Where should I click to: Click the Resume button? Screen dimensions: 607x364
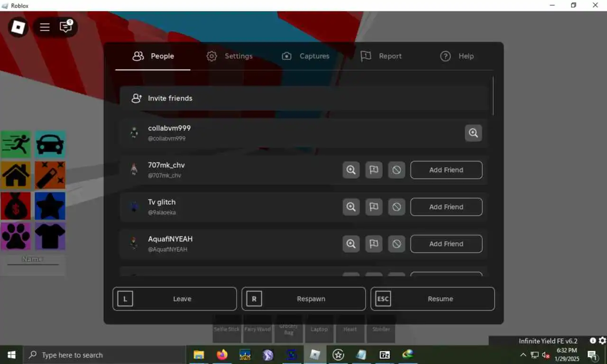pyautogui.click(x=432, y=299)
